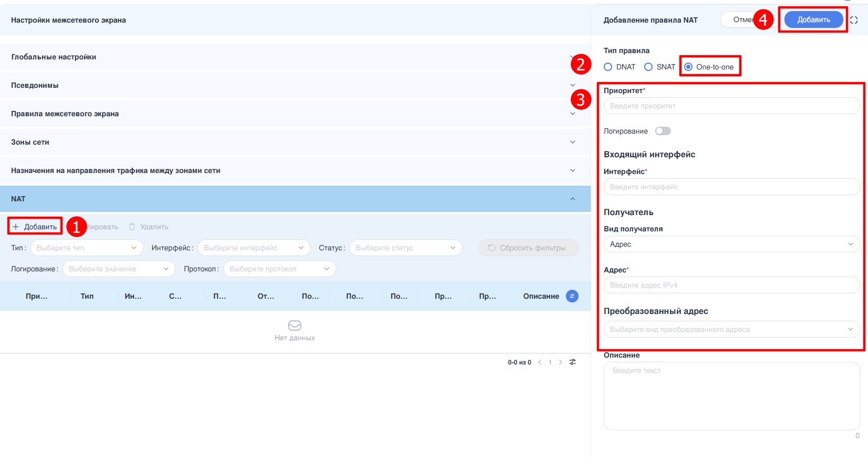Click the Описание text area
868x457 pixels.
coord(731,395)
